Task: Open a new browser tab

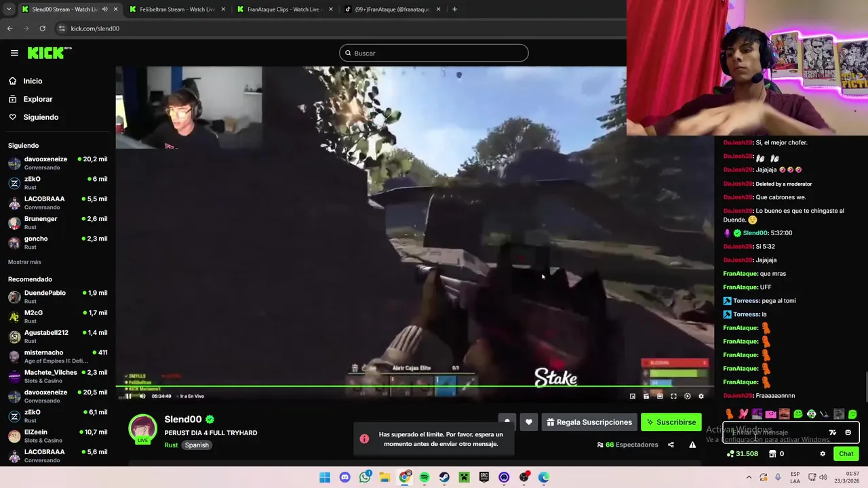Action: click(454, 9)
